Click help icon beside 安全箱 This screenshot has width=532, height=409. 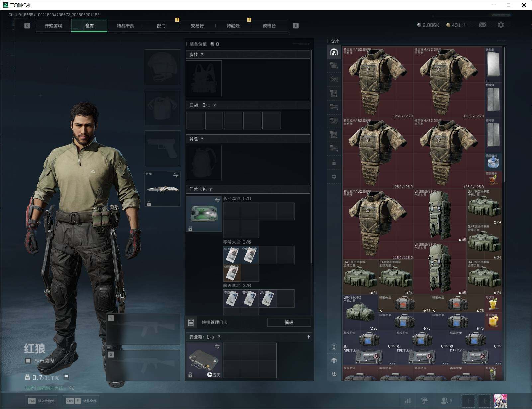(219, 337)
